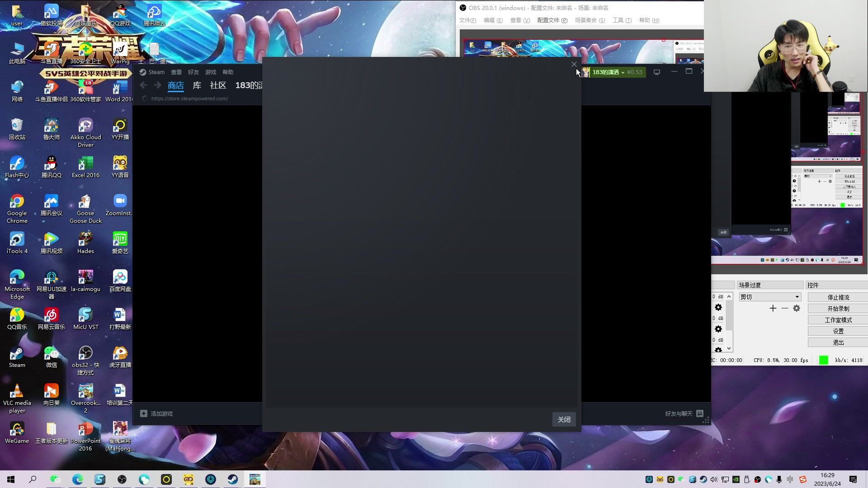This screenshot has width=868, height=488.
Task: Open the Microsoft Edge desktop icon
Action: [17, 285]
